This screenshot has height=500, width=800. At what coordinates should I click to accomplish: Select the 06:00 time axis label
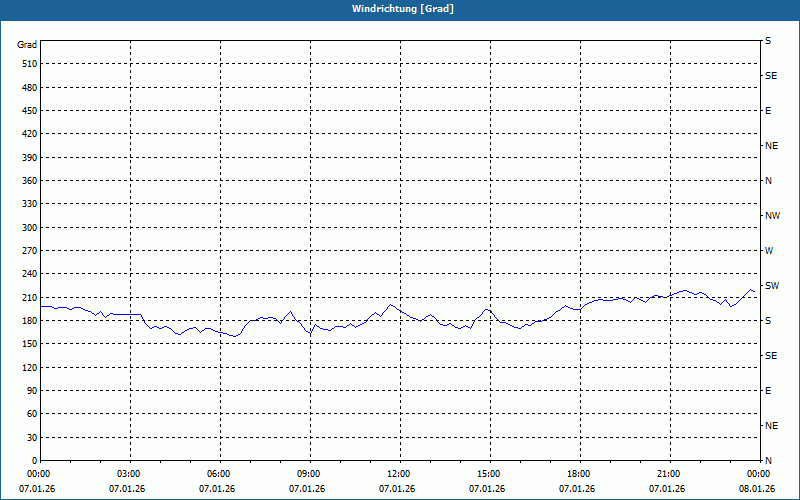coord(220,474)
